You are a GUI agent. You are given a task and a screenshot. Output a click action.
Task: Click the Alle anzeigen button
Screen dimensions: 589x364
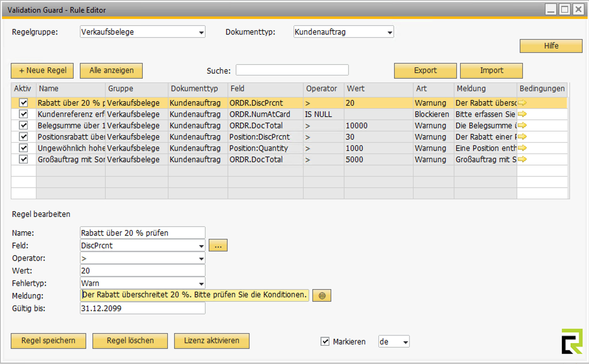(111, 71)
